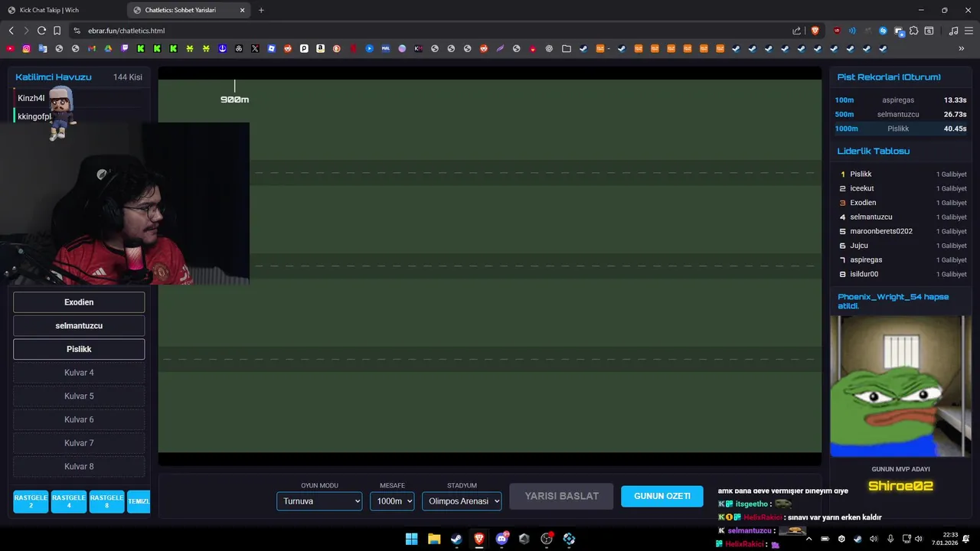Close the Chatletics tab
Image resolution: width=980 pixels, height=551 pixels.
pyautogui.click(x=243, y=10)
